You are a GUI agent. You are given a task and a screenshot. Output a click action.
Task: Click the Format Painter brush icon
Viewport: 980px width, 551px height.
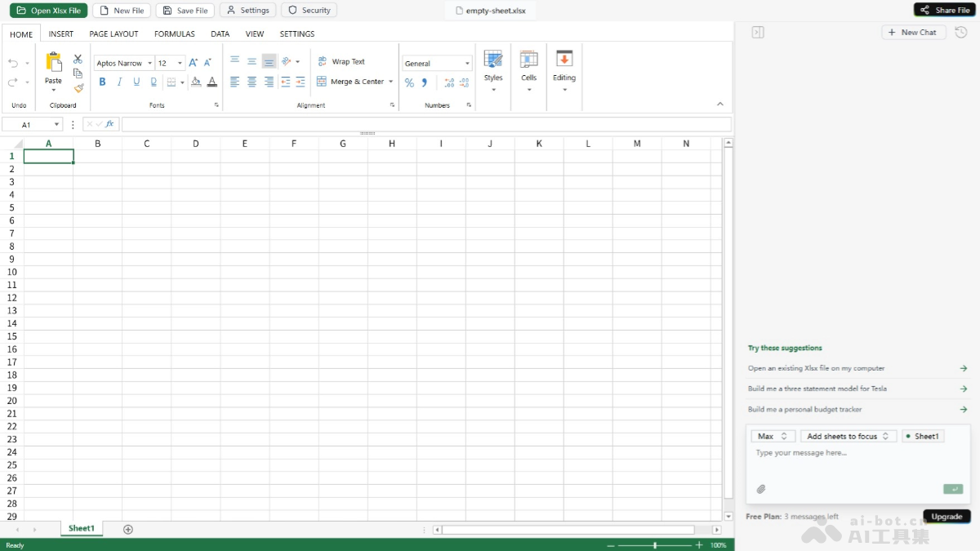[78, 88]
